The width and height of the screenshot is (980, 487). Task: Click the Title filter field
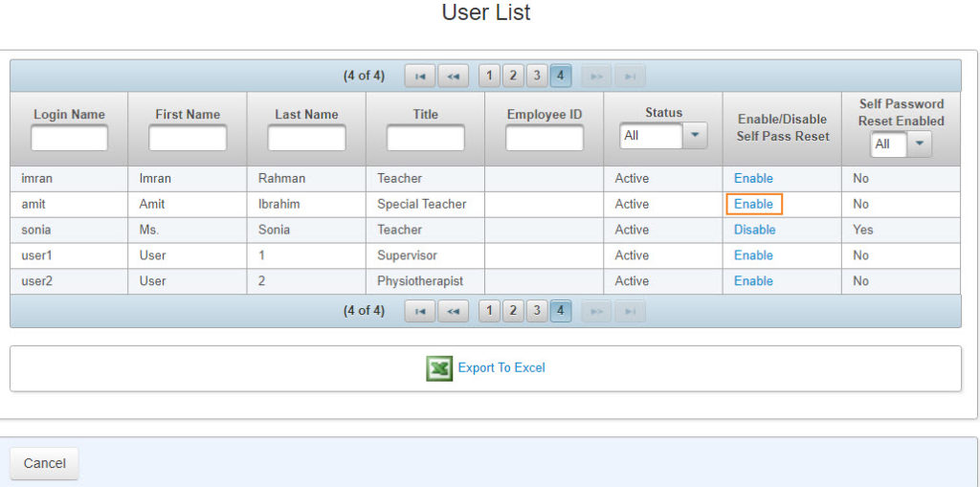[426, 138]
